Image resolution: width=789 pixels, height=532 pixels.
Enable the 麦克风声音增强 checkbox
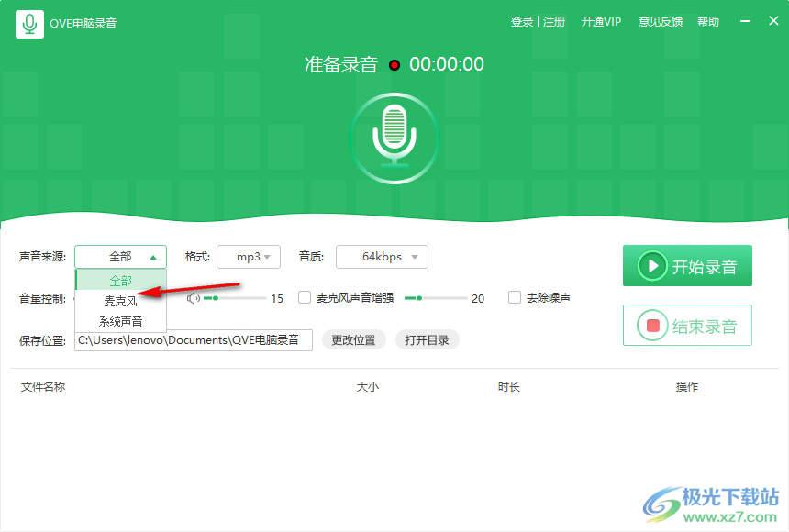coord(304,297)
